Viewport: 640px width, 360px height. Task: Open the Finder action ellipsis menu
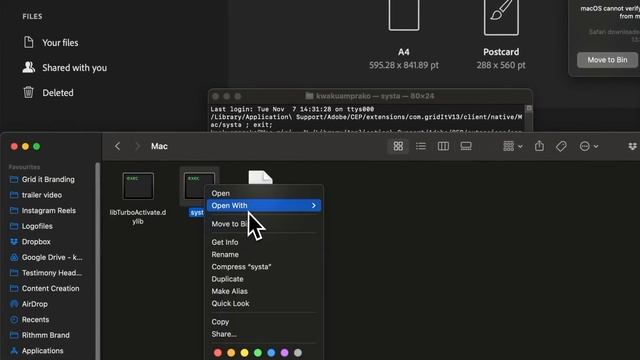pyautogui.click(x=589, y=146)
